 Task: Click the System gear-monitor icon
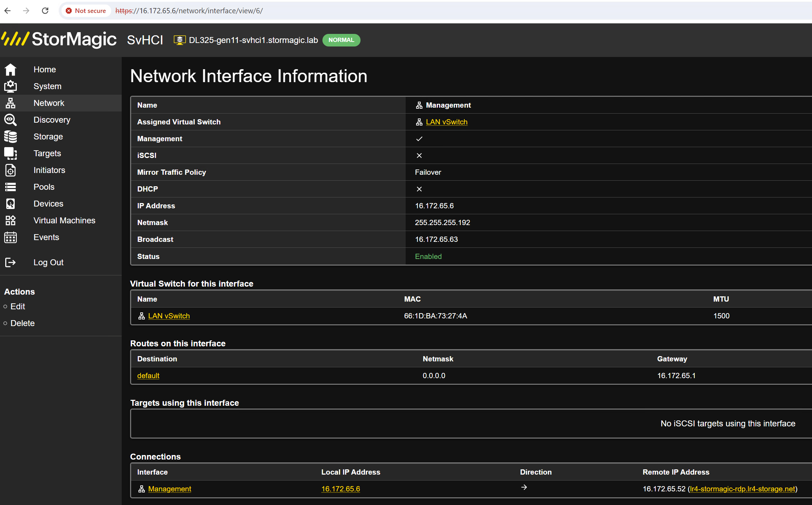click(10, 86)
